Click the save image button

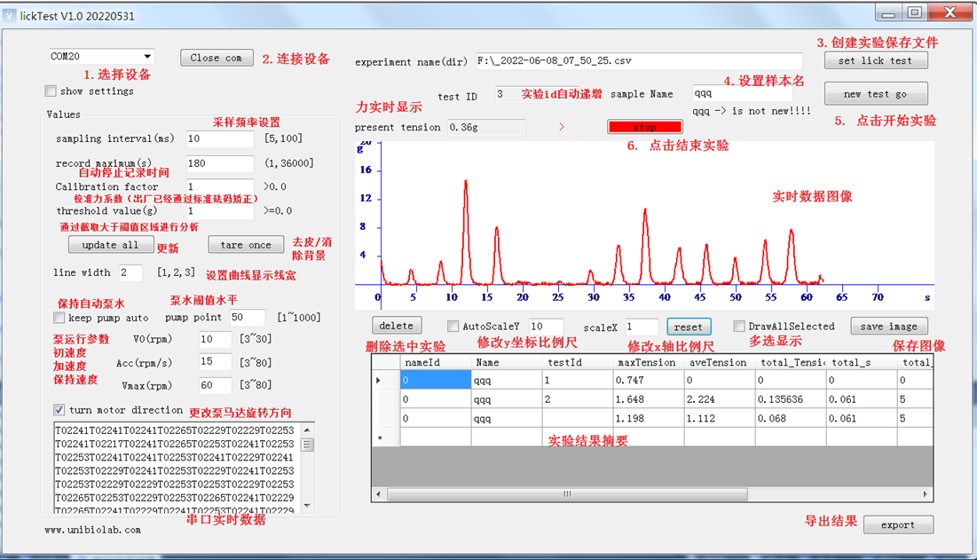(889, 327)
